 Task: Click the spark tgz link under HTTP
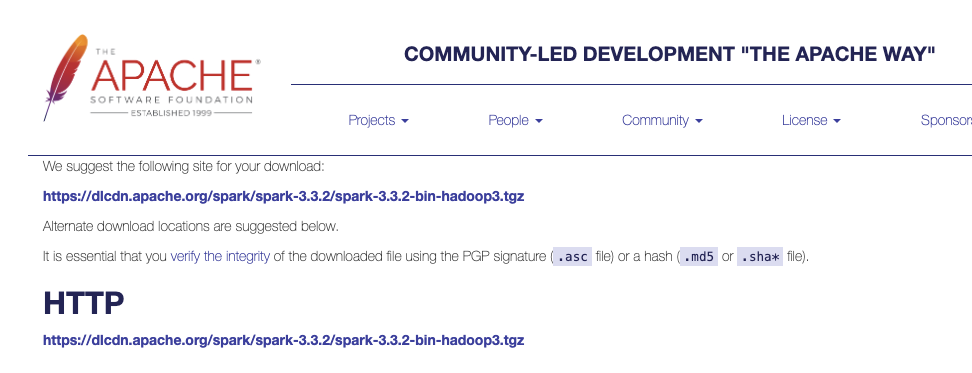click(x=283, y=340)
